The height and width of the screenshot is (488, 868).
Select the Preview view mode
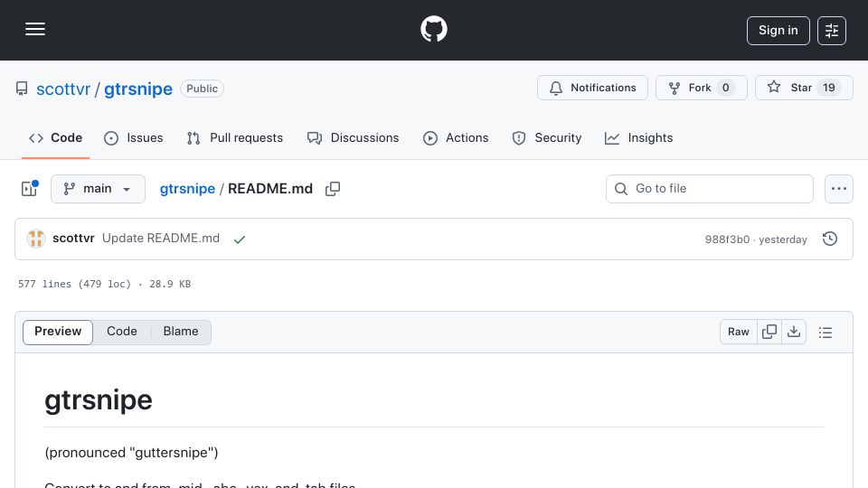click(x=58, y=332)
